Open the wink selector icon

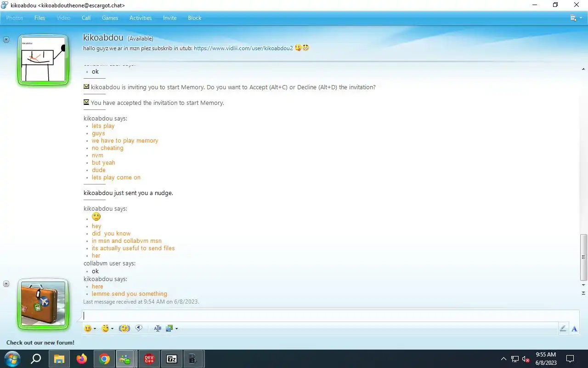[x=105, y=328]
